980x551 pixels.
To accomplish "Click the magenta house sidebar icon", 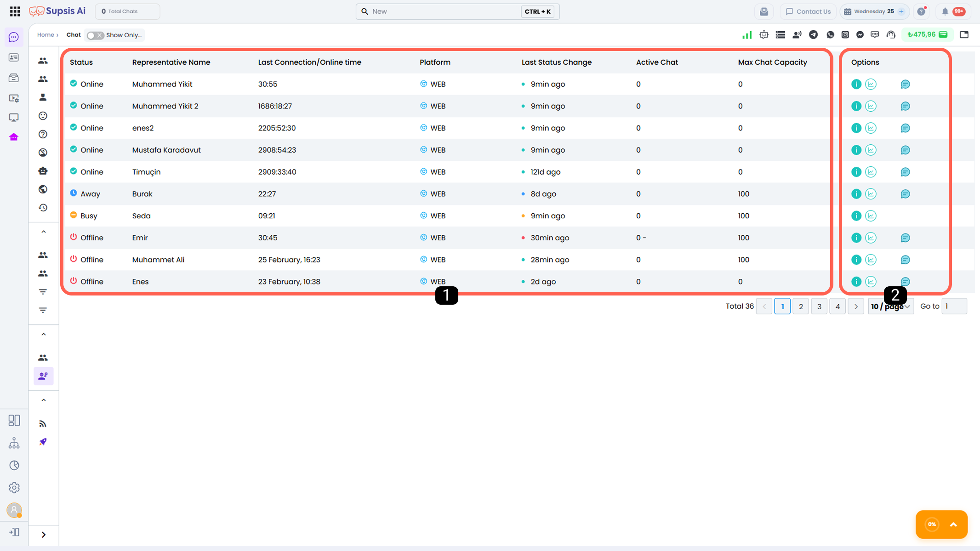I will [14, 137].
